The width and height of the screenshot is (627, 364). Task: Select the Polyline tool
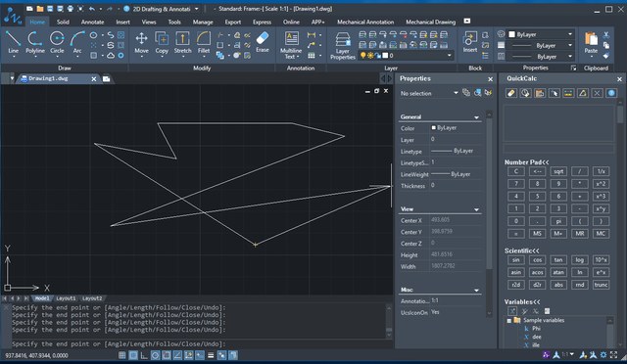point(35,42)
